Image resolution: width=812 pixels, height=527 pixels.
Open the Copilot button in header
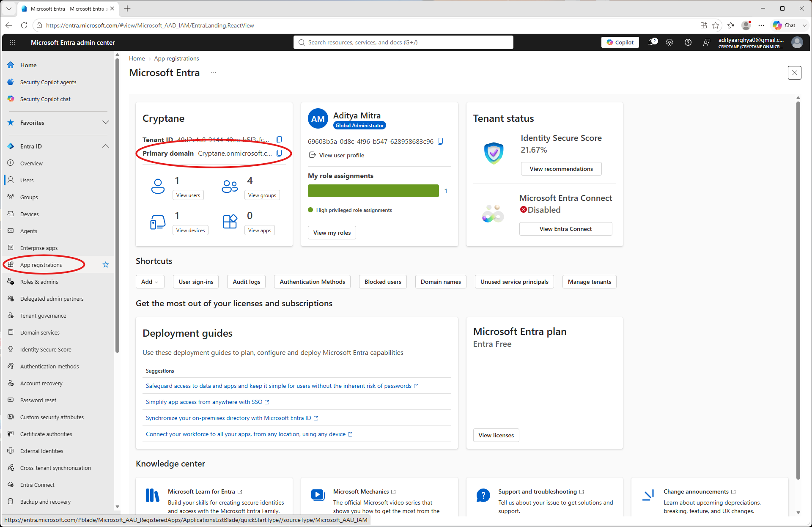tap(620, 42)
